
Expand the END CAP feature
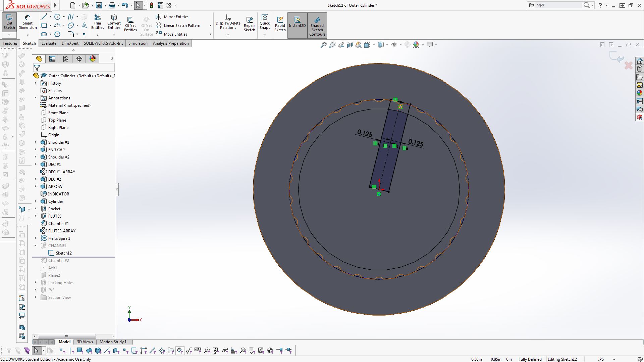(x=36, y=149)
